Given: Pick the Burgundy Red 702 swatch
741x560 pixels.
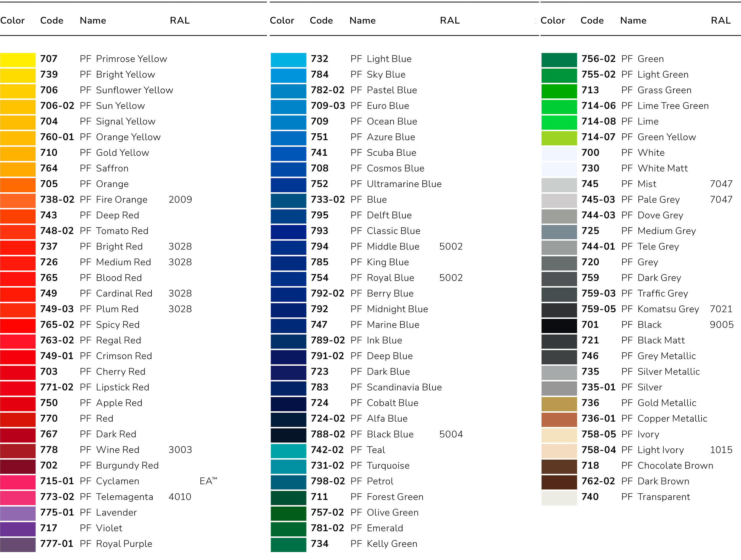Looking at the screenshot, I should tap(18, 467).
